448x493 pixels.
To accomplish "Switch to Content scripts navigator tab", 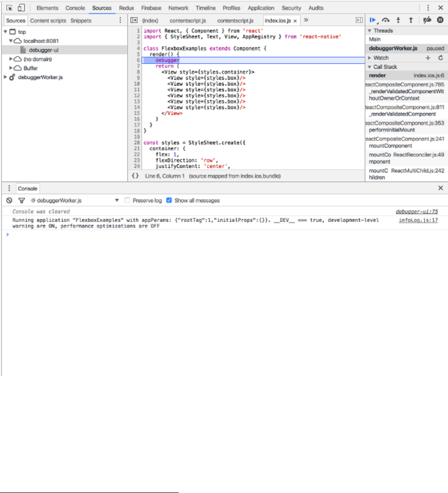I will pyautogui.click(x=48, y=21).
